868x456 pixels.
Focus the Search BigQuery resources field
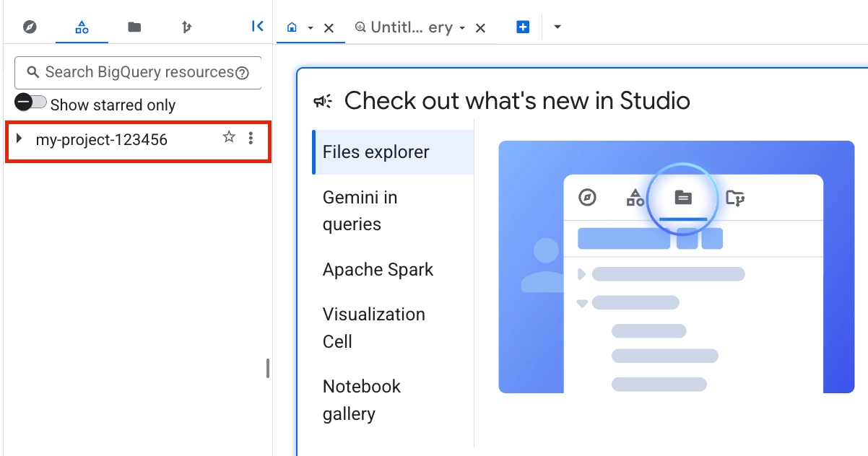point(138,72)
